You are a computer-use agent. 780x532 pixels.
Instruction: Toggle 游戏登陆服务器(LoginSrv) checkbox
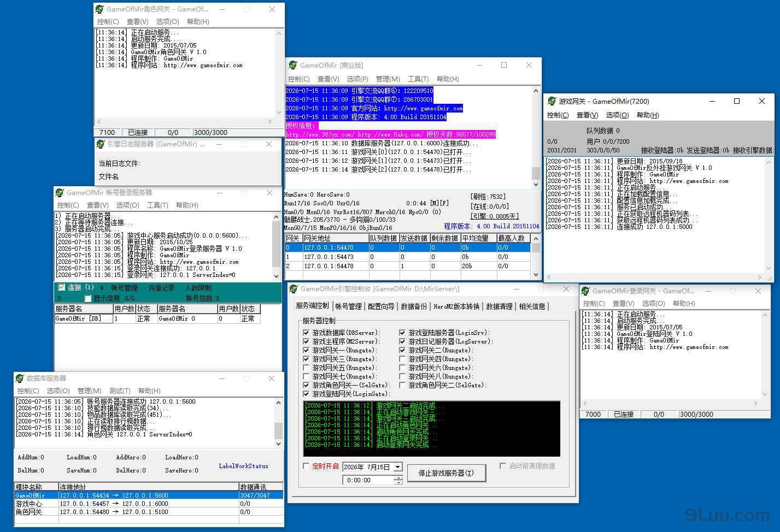click(x=402, y=333)
